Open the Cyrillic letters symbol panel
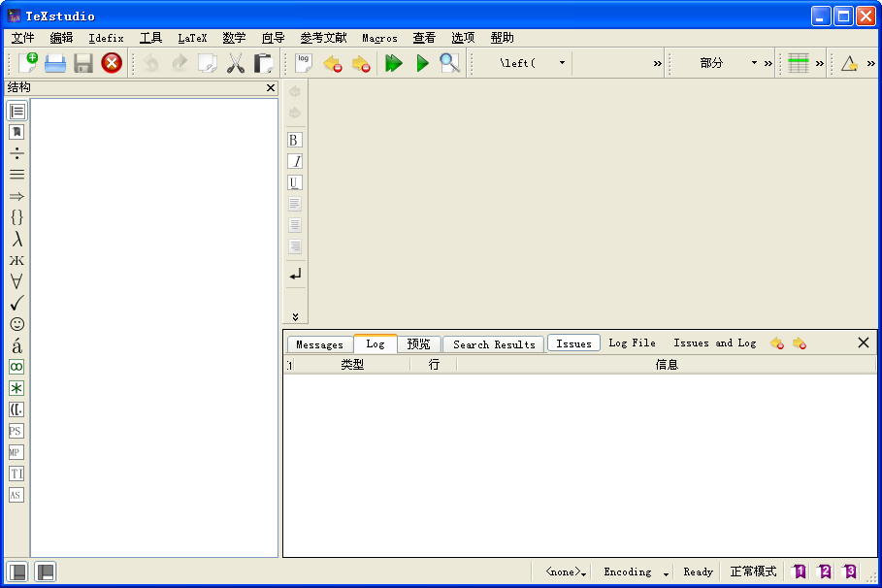 click(x=16, y=260)
